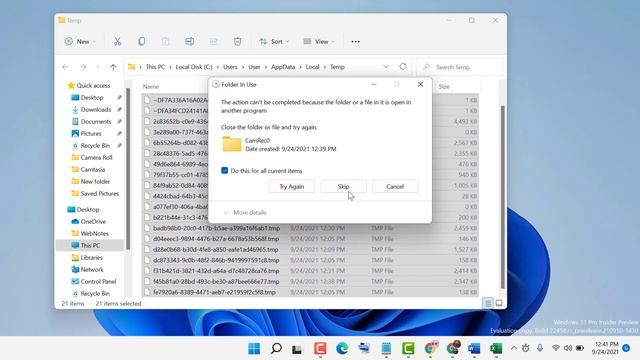Click the Cancel button in dialog

click(395, 187)
